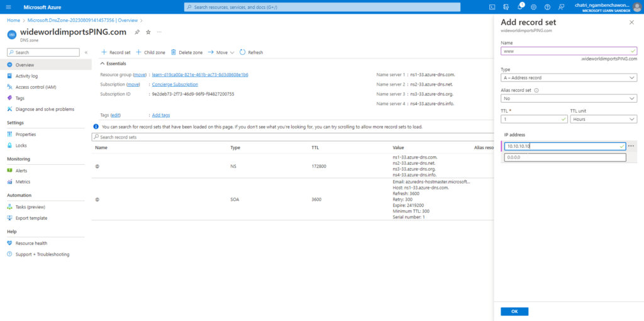Select the SOA record row type cell
644x321 pixels.
point(235,200)
